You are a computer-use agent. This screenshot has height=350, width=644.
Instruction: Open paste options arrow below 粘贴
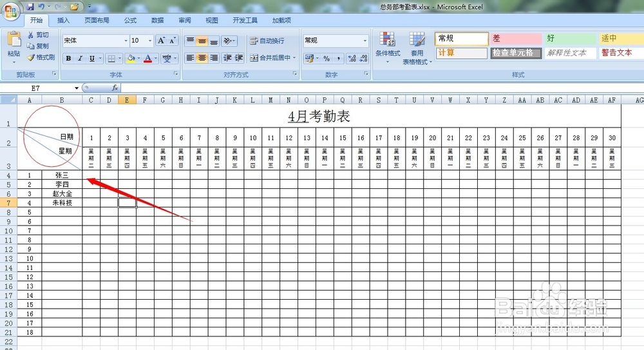[x=14, y=62]
